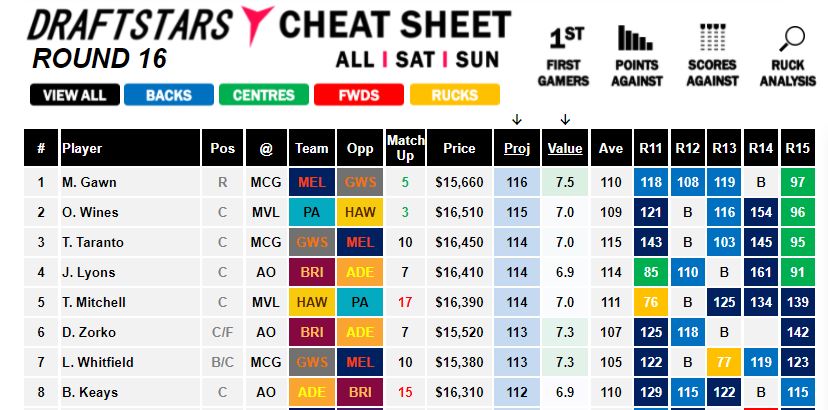Viewport: 828px width, 410px height.
Task: Open Ruck Analysis magnifying glass icon
Action: point(792,39)
